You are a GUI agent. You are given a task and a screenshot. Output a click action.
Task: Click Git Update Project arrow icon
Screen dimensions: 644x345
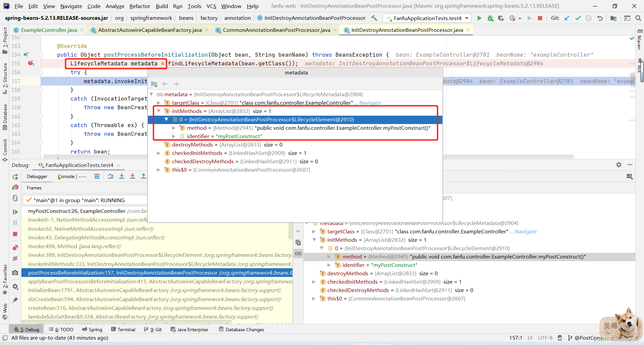coord(567,18)
